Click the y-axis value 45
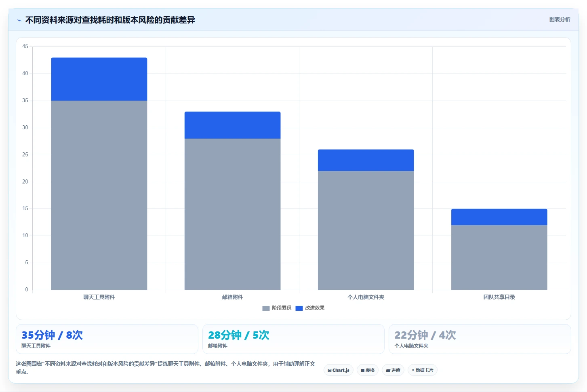Image resolution: width=587 pixels, height=392 pixels. pyautogui.click(x=25, y=46)
